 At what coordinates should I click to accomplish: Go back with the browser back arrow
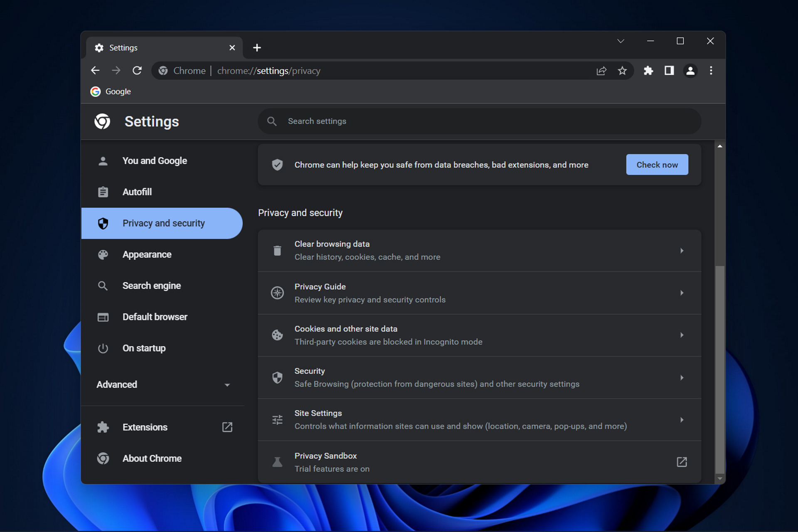[95, 71]
